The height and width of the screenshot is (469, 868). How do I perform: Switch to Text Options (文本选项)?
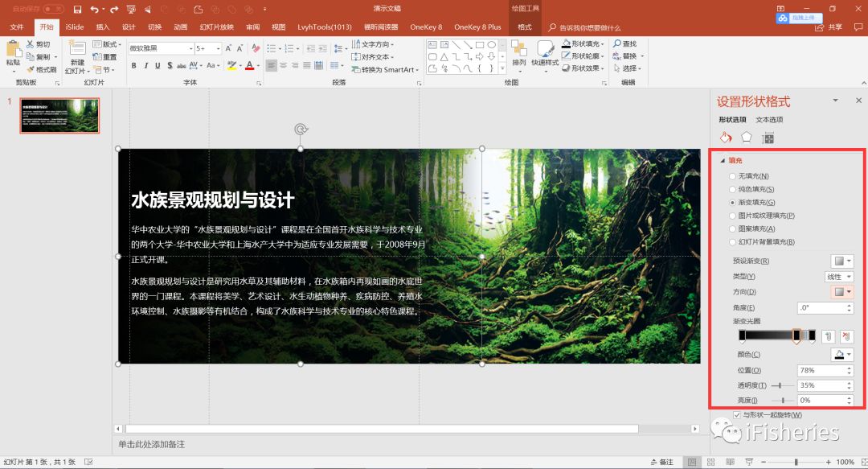click(x=769, y=120)
